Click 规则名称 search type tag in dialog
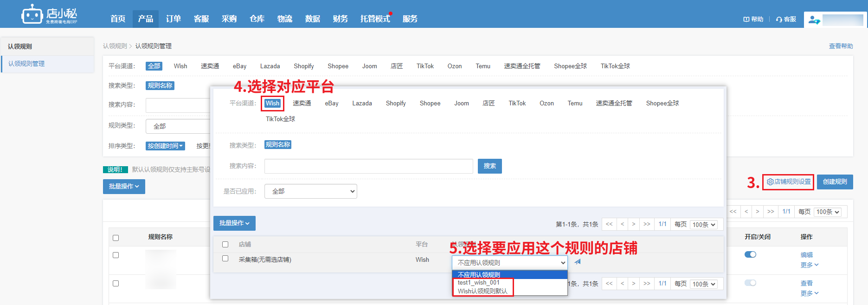Viewport: 868px width, 305px height. (278, 144)
